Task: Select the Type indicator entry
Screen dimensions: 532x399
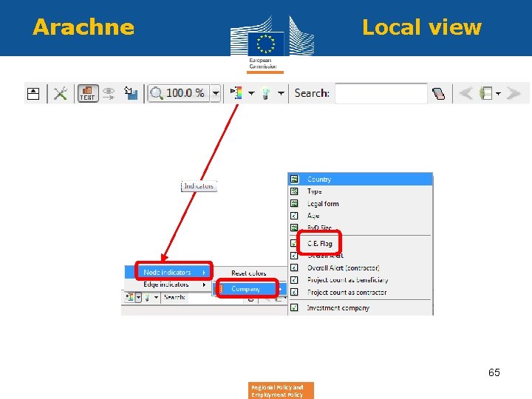Action: tap(361, 191)
